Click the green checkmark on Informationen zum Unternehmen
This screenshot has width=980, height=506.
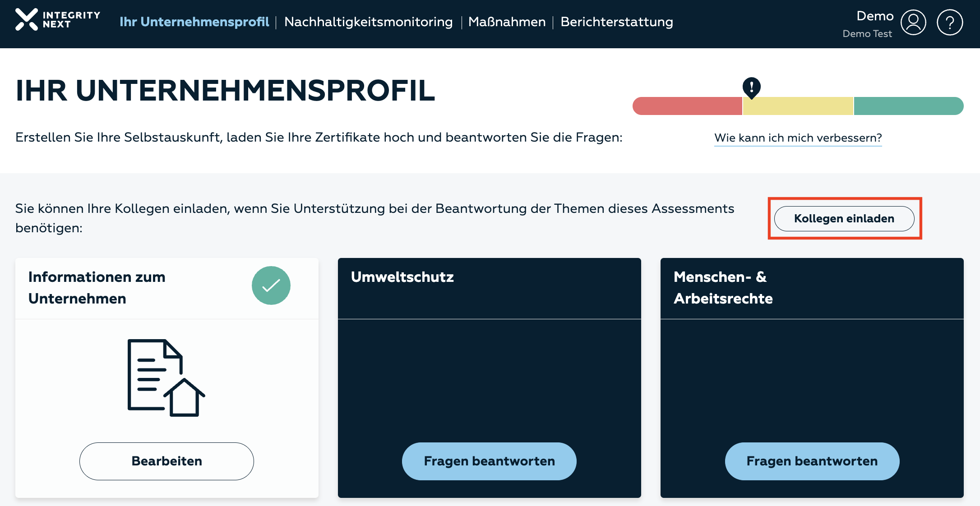coord(271,285)
